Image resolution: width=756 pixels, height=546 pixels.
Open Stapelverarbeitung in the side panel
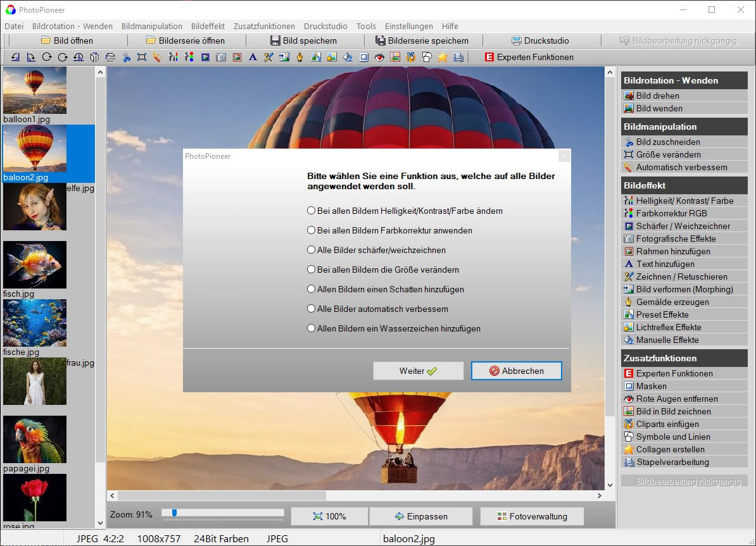click(672, 462)
